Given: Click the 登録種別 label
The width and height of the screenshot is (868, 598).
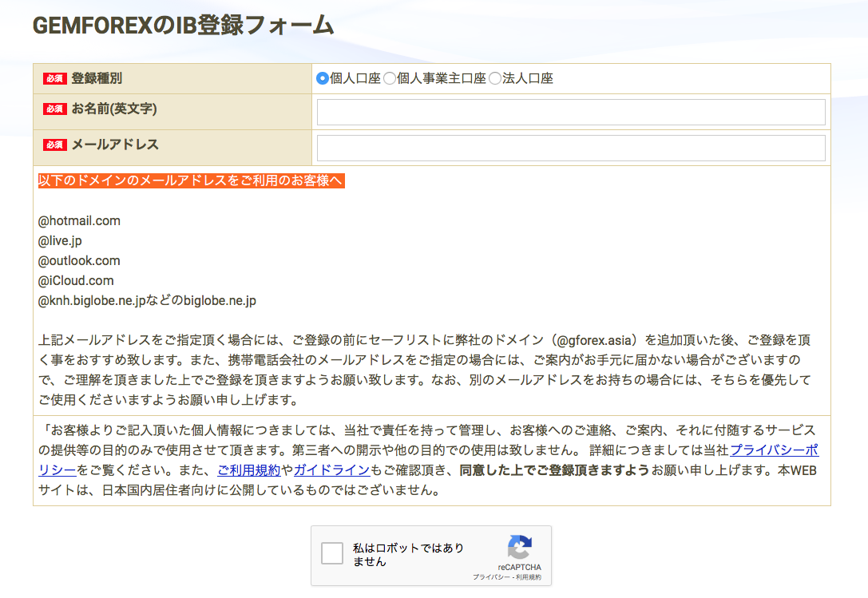Looking at the screenshot, I should tap(97, 78).
